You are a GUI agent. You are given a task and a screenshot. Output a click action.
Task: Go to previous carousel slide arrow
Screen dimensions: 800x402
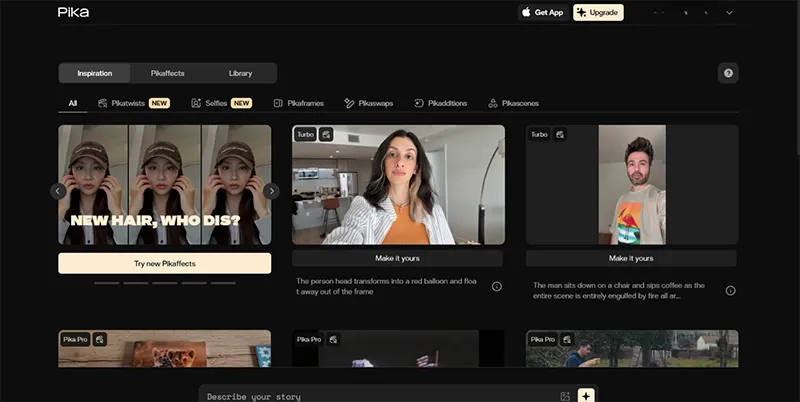58,191
